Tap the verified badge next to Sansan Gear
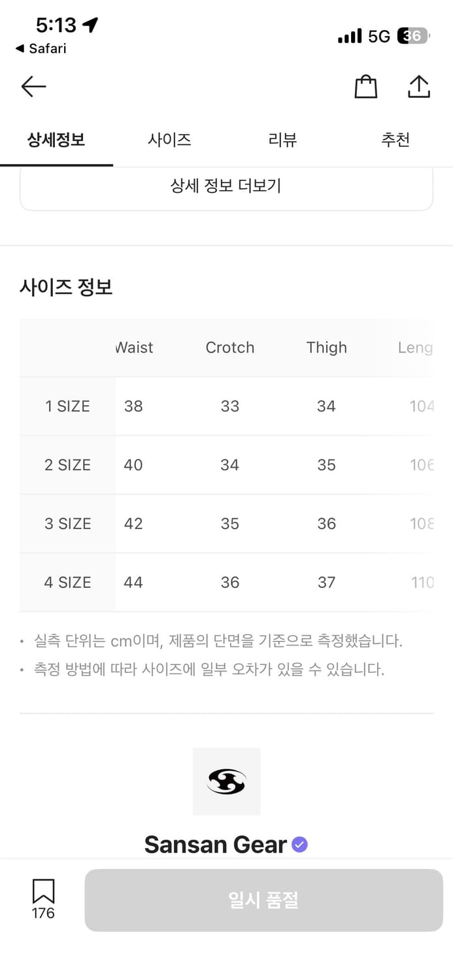 299,844
